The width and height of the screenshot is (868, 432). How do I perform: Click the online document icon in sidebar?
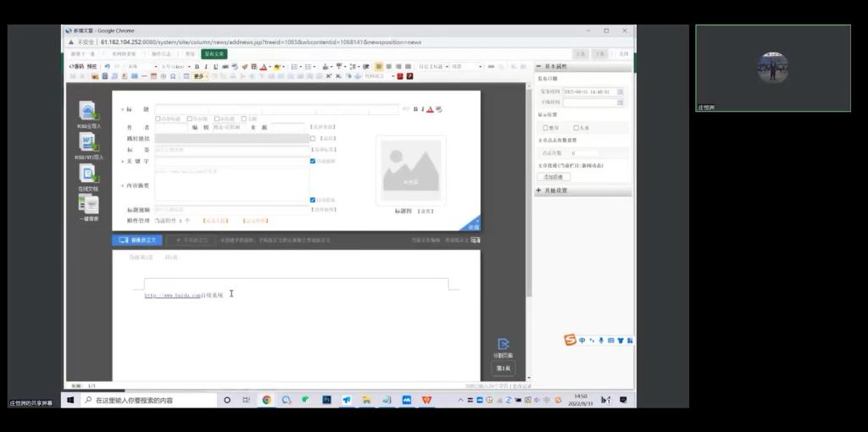pyautogui.click(x=88, y=174)
